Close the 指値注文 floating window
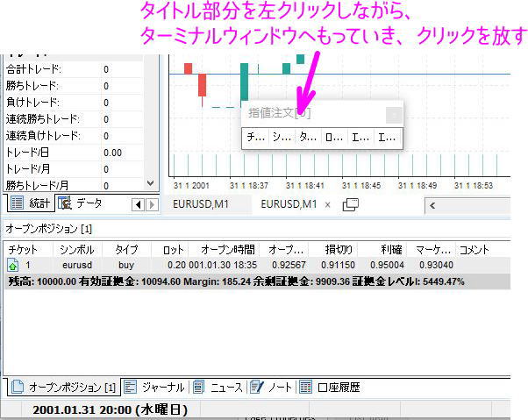528x420 pixels. pos(394,116)
